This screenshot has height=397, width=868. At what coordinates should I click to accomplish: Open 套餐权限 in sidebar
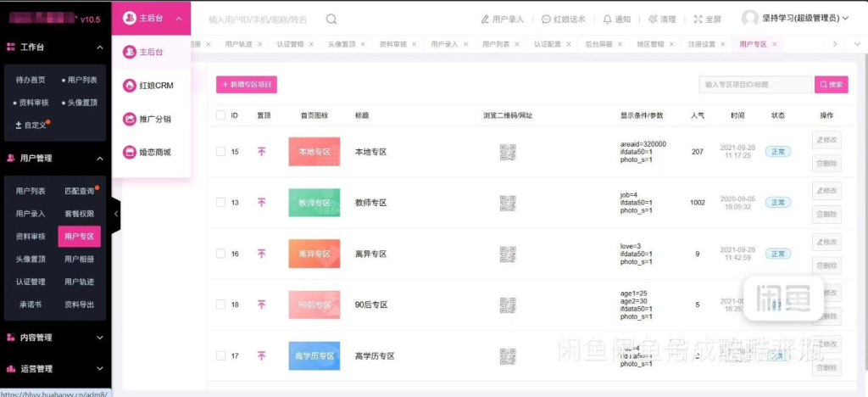79,214
